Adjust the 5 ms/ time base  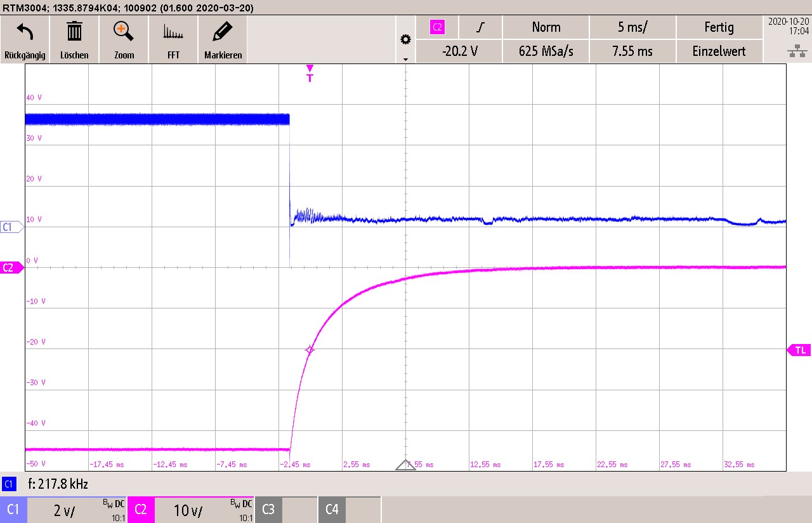[x=632, y=27]
